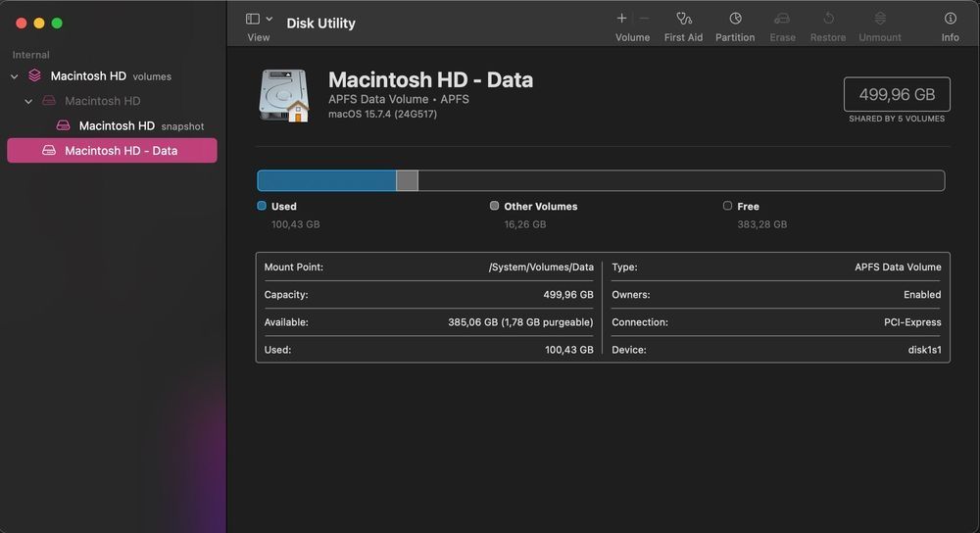Screen dimensions: 980x533
Task: Click the blue Used segment of usage bar
Action: 327,180
